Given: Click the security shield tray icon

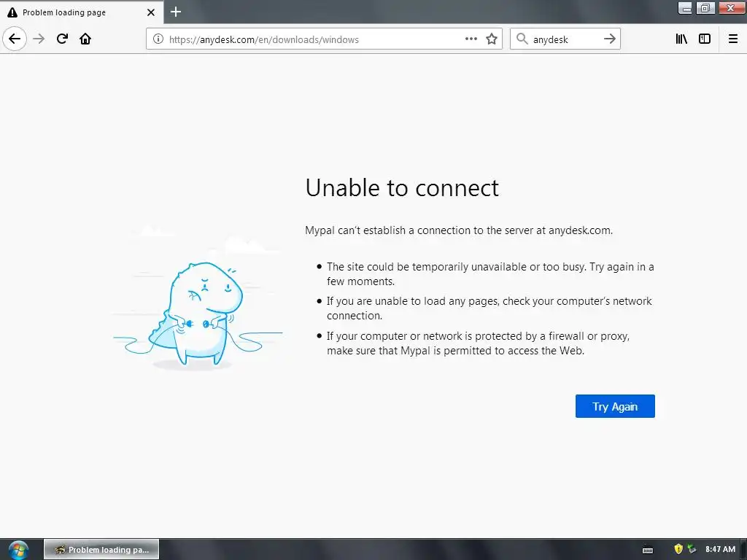Looking at the screenshot, I should (x=678, y=549).
